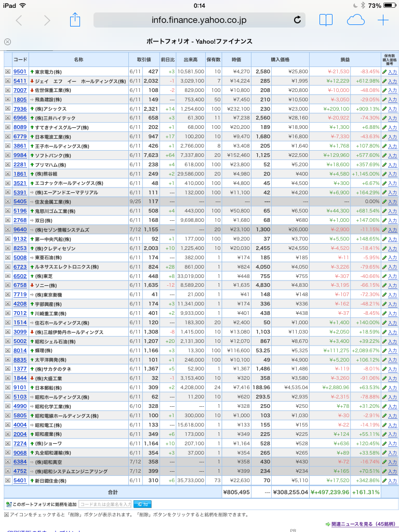Click the up arrow icon for ソフトバンク(株)
The width and height of the screenshot is (399, 532).
click(x=32, y=155)
